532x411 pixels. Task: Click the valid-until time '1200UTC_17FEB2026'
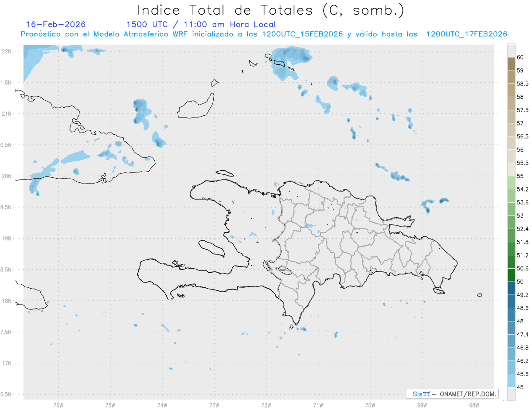467,34
